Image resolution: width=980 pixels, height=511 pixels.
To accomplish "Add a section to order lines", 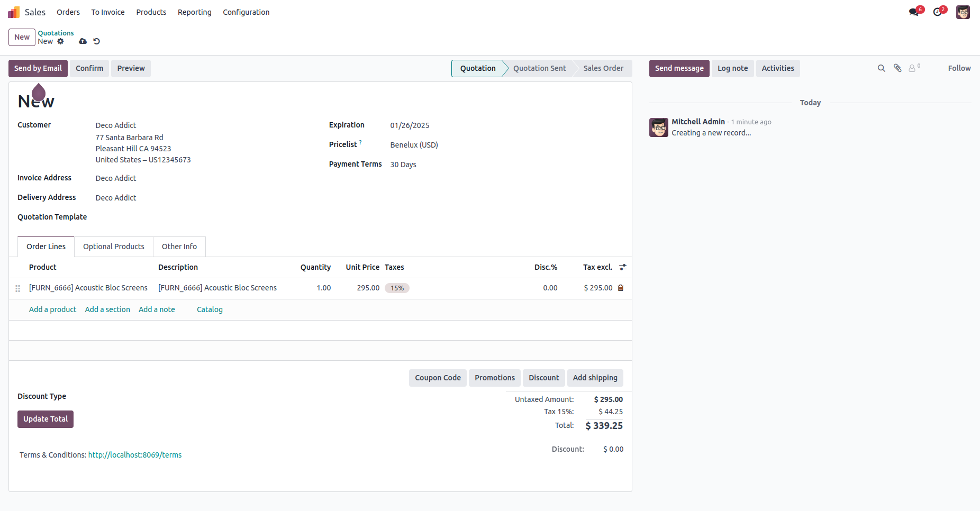I will pyautogui.click(x=107, y=309).
